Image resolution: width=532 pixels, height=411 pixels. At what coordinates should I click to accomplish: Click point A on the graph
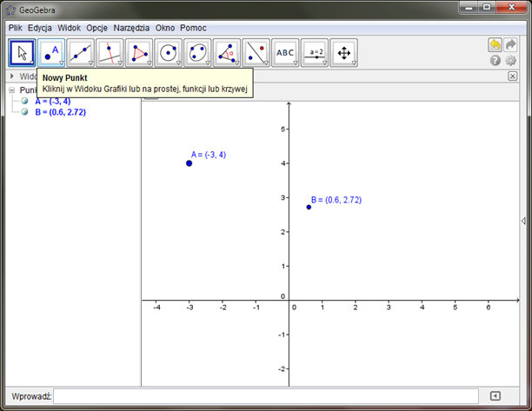(189, 163)
